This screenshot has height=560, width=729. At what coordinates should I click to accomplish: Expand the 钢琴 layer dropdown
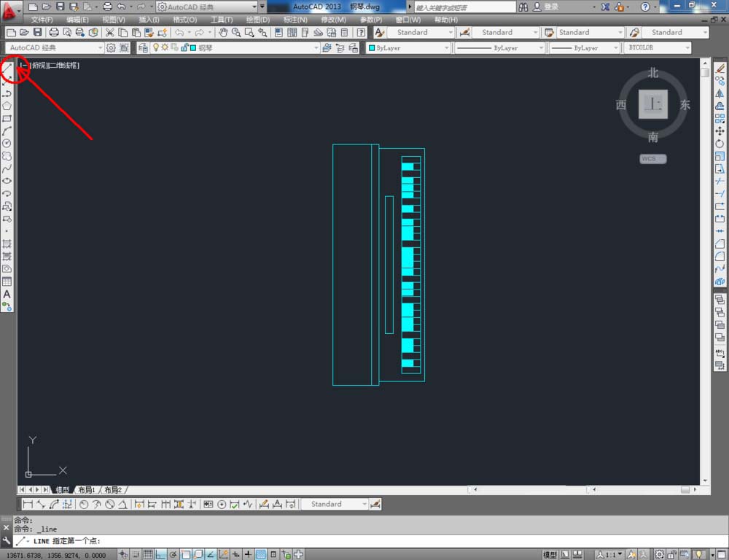coord(316,47)
